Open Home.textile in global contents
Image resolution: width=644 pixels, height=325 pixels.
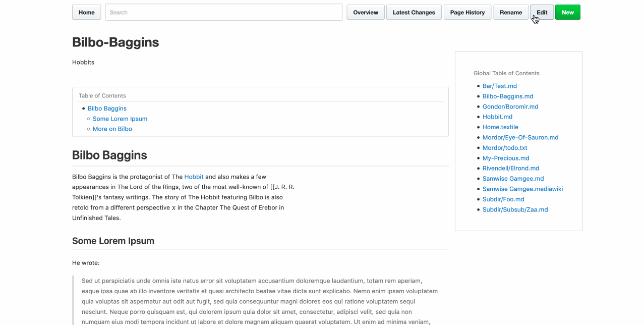[500, 127]
